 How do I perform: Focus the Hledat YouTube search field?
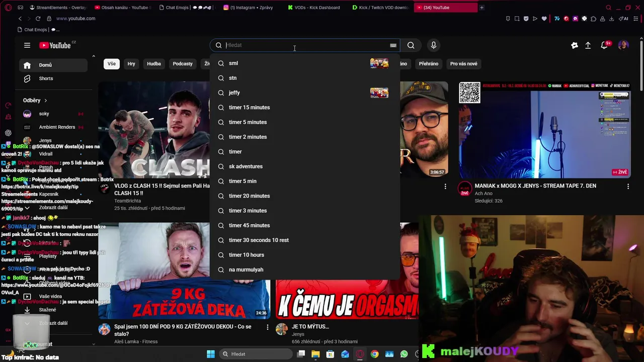(306, 45)
